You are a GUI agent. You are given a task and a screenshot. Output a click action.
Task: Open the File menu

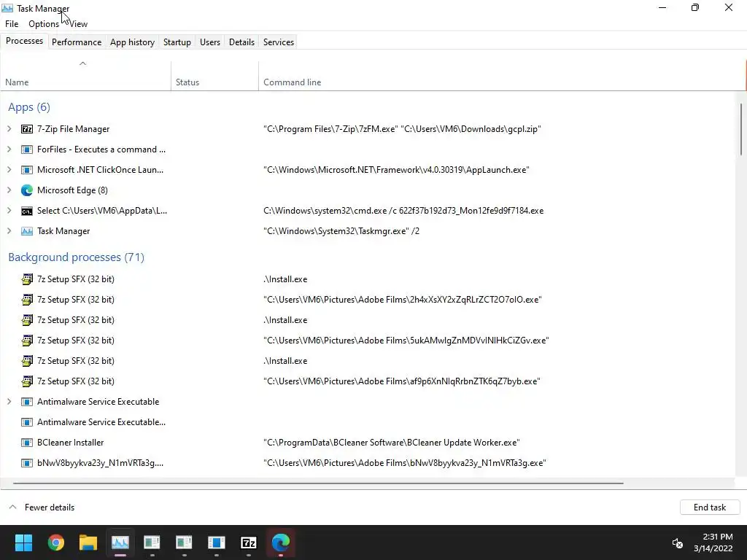pos(12,24)
